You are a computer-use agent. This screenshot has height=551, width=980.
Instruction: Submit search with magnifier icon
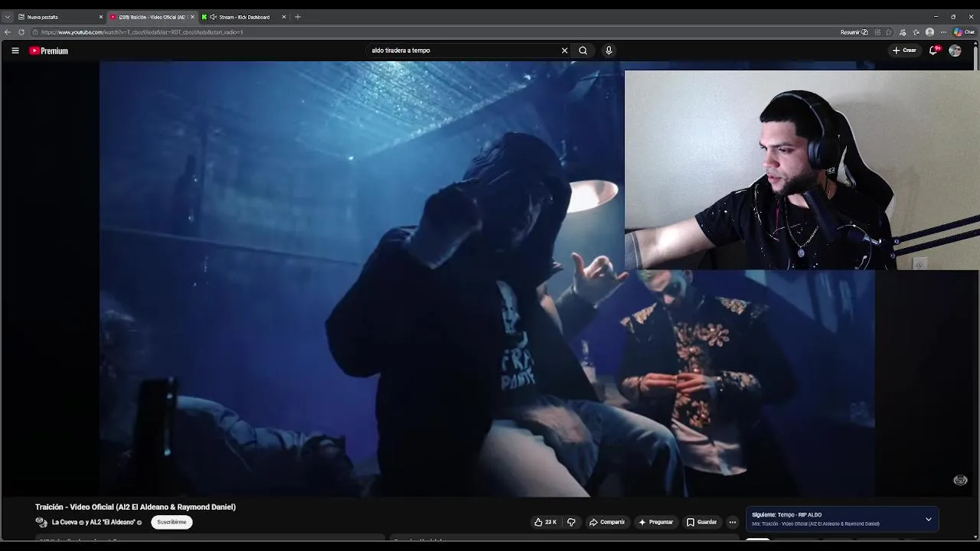(x=583, y=51)
